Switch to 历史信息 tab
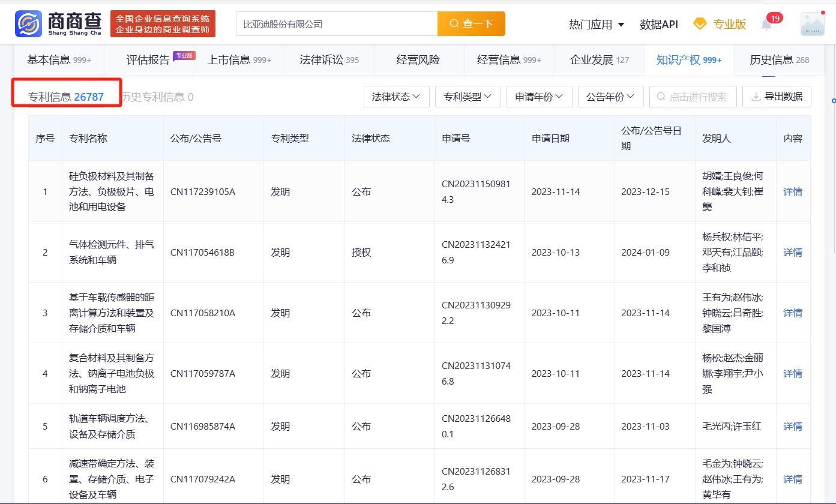 (x=779, y=59)
